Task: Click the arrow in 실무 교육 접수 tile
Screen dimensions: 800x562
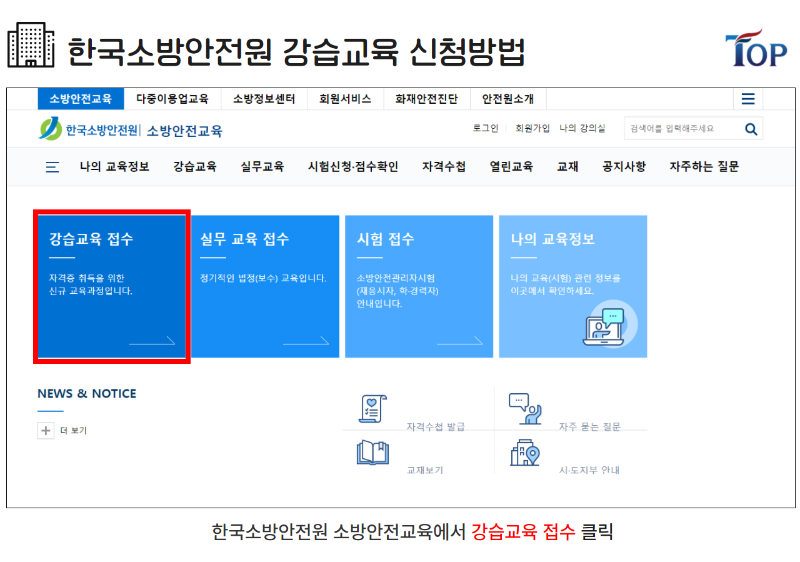Action: 306,341
